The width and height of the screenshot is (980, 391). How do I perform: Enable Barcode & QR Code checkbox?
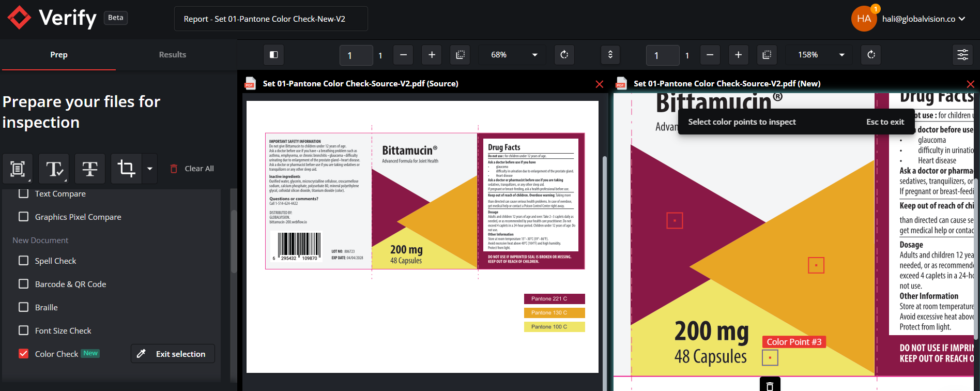tap(23, 284)
